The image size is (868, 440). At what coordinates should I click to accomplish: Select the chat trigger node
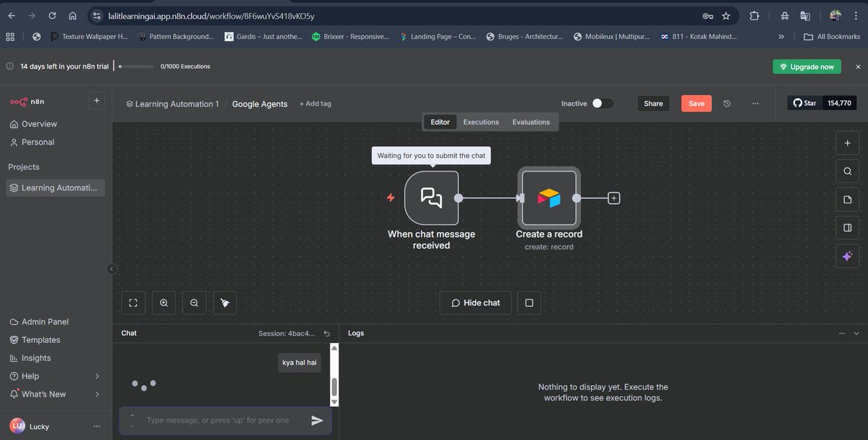pos(431,198)
